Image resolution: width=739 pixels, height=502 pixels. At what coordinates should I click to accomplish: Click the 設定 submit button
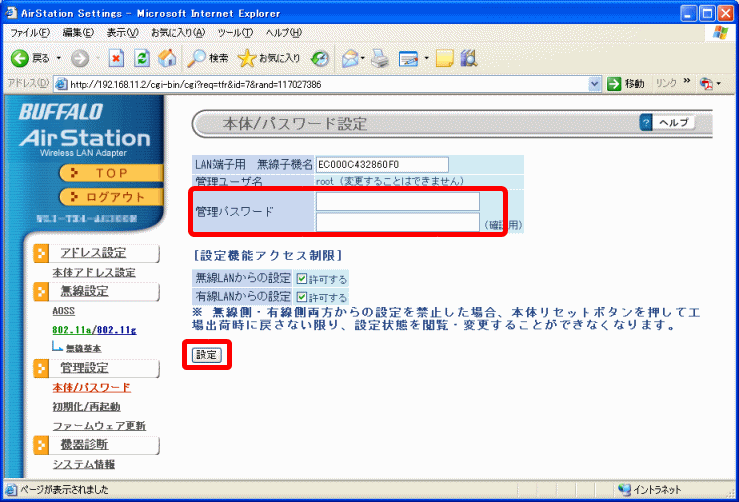(206, 355)
